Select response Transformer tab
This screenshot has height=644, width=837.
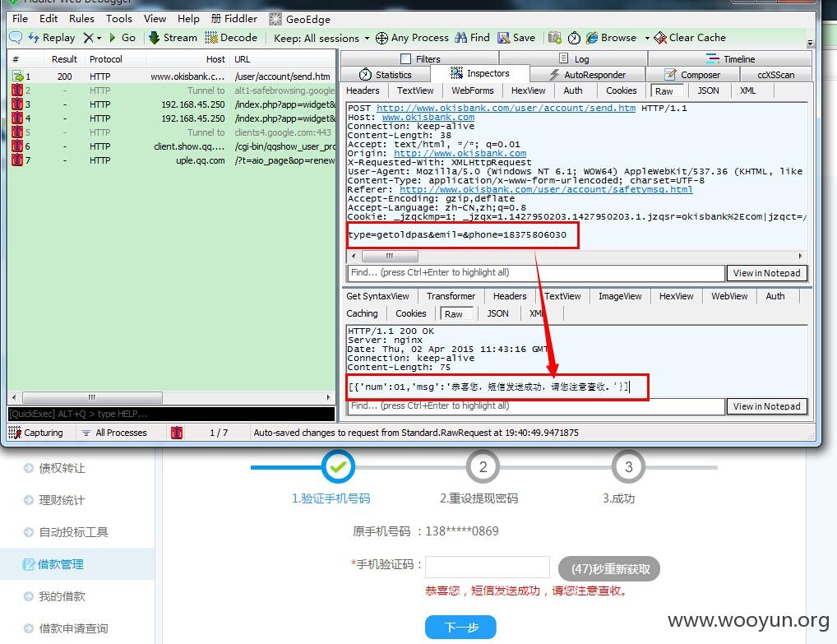(451, 296)
